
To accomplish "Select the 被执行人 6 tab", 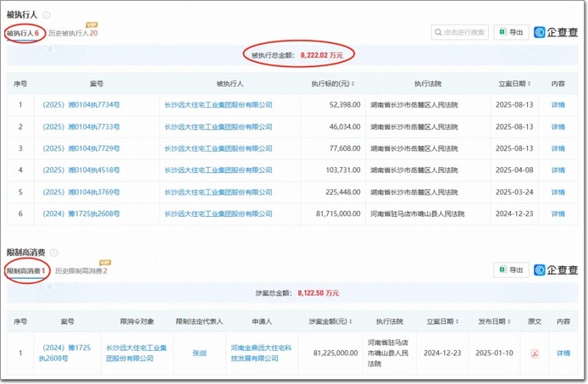I will pos(22,33).
